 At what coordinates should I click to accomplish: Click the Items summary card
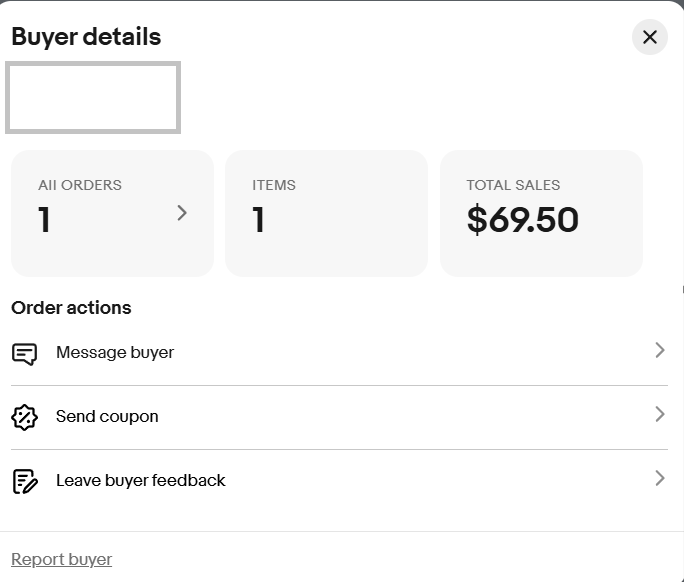click(x=326, y=213)
